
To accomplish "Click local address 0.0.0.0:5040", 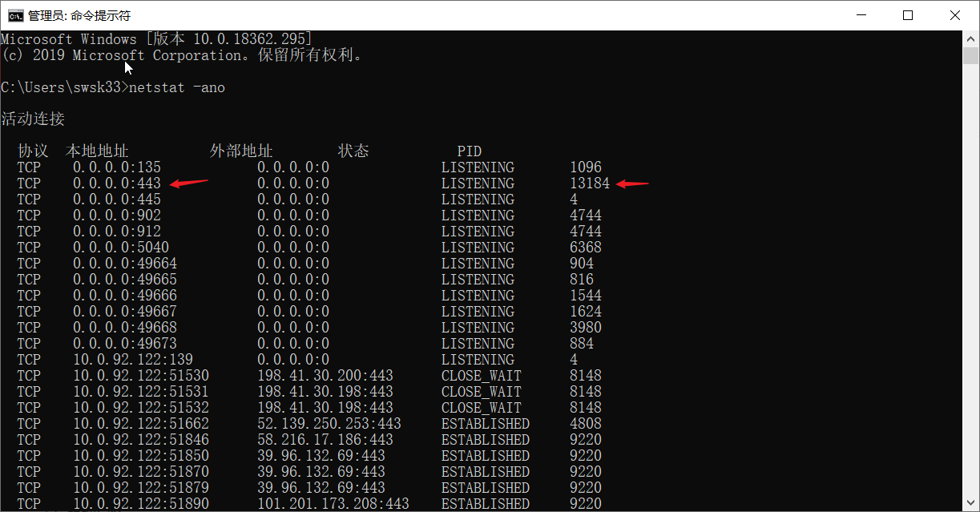I will point(121,248).
